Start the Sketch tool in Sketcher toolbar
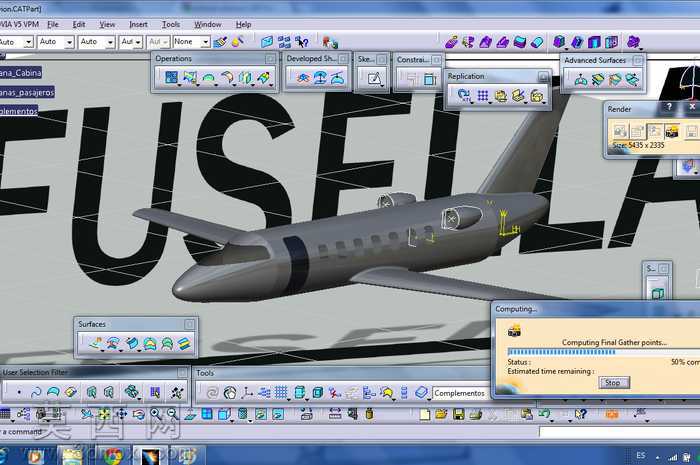Screen dimensions: 700x465 tap(375, 79)
